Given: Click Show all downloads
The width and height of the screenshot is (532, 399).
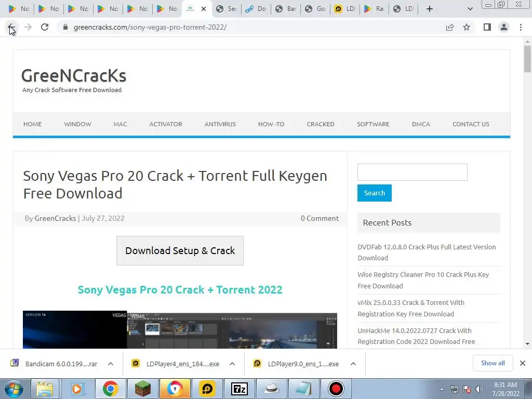Looking at the screenshot, I should click(x=493, y=363).
